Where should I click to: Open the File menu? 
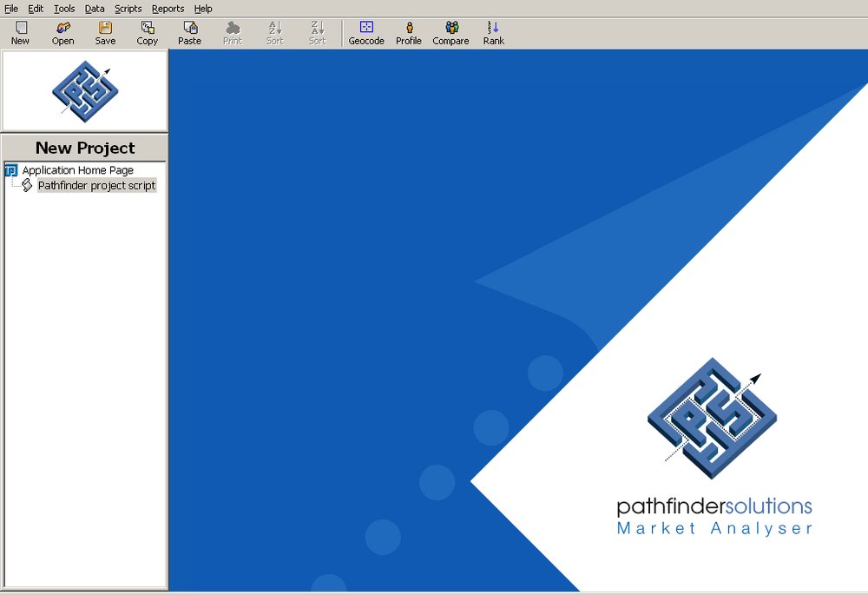[11, 9]
